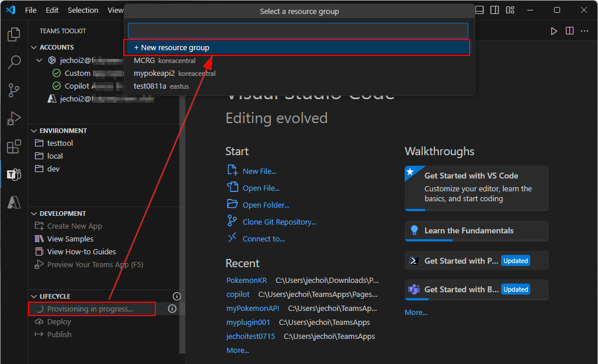
Task: Click the New File icon in Start
Action: coord(232,170)
